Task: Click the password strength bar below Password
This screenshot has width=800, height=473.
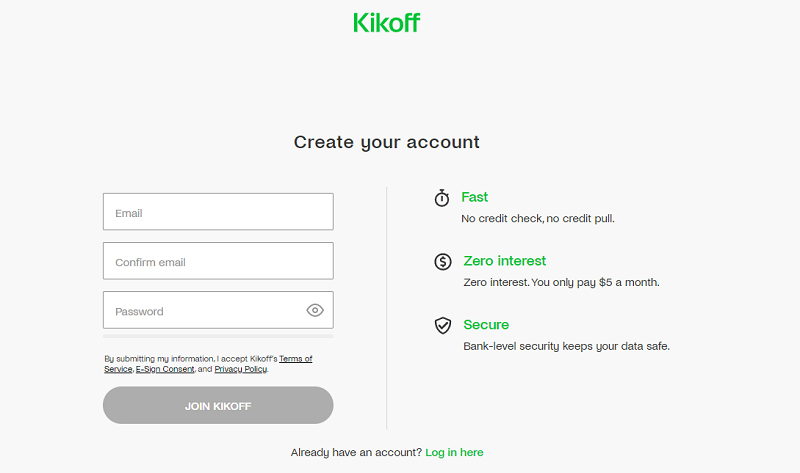Action: (218, 336)
